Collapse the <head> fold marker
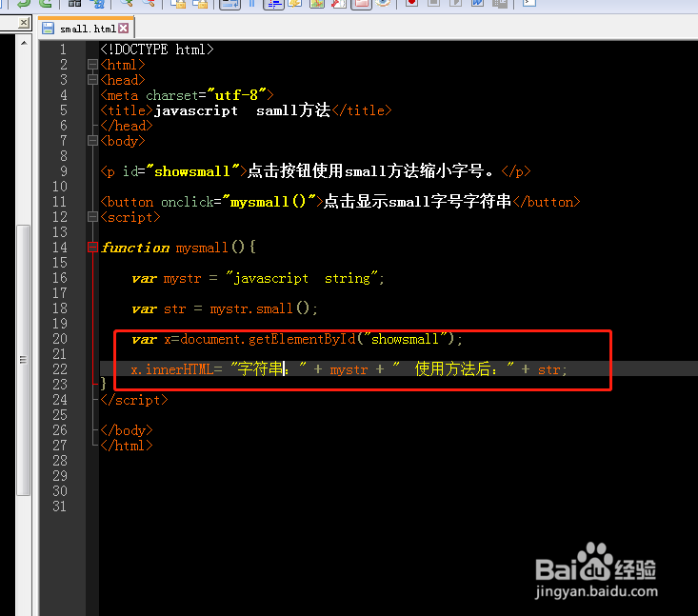This screenshot has height=616, width=698. point(92,80)
